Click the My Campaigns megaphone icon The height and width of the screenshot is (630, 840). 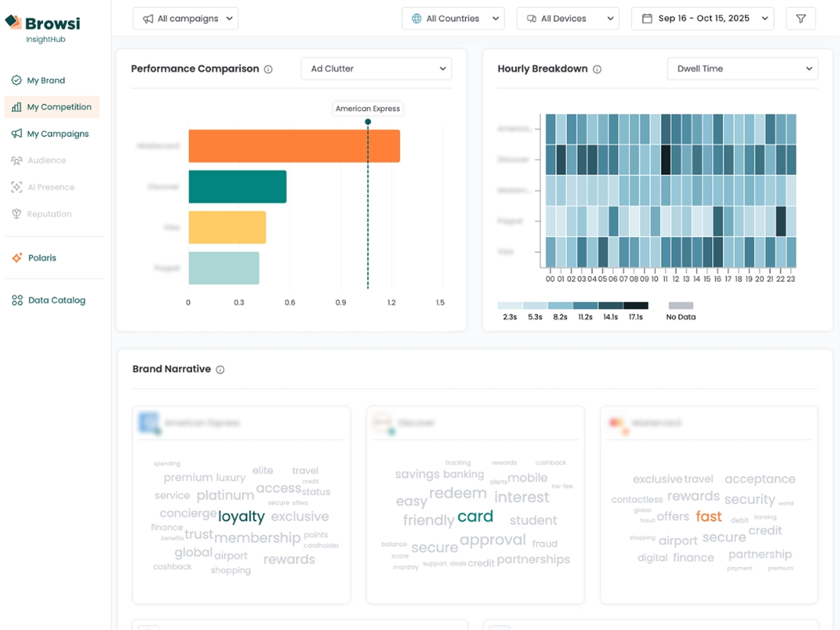coord(17,134)
